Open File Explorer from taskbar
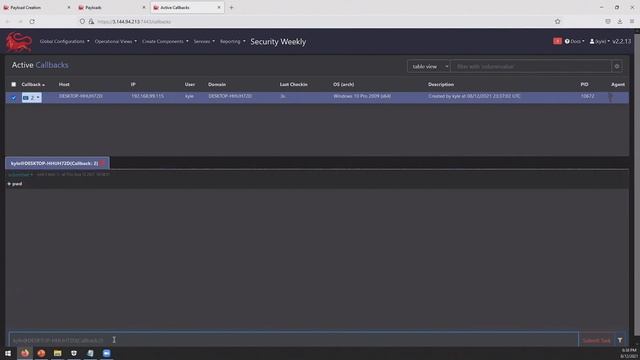The height and width of the screenshot is (360, 640). (58, 353)
